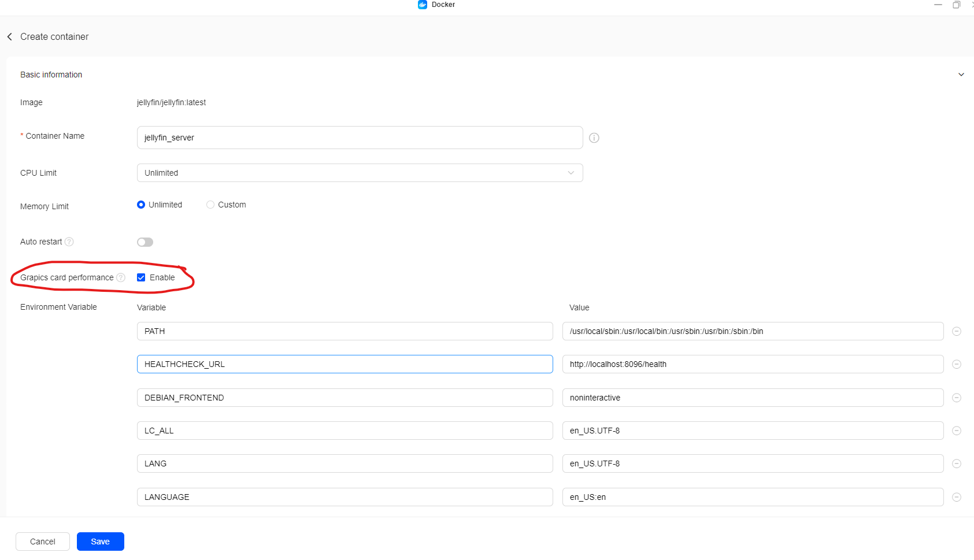Click the info icon next to Container Name

[594, 138]
